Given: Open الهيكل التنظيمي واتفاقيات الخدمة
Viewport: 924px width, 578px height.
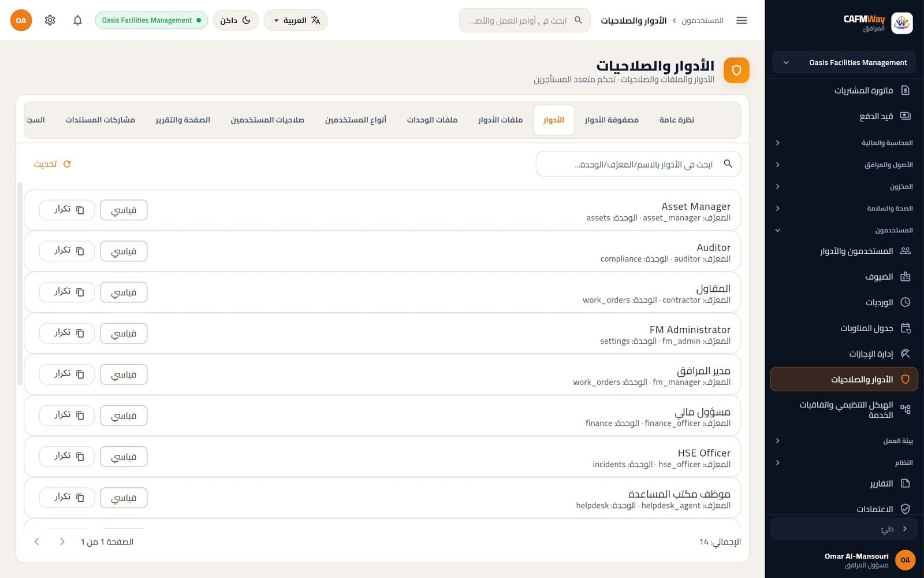Looking at the screenshot, I should click(x=844, y=410).
